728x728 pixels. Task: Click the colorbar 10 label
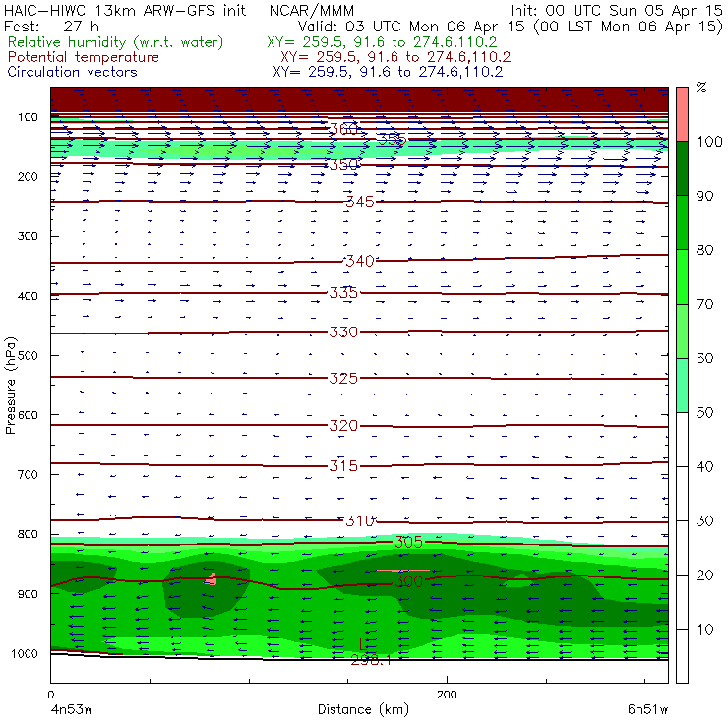(x=704, y=629)
